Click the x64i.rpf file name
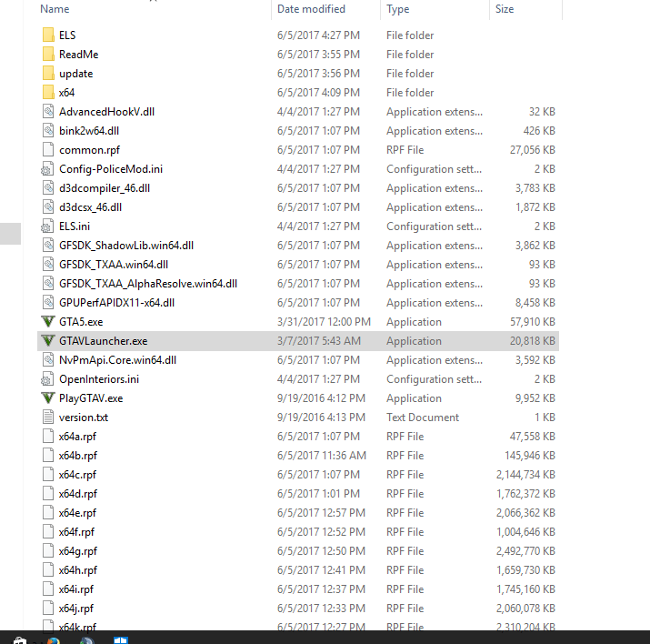650x644 pixels. 75,589
